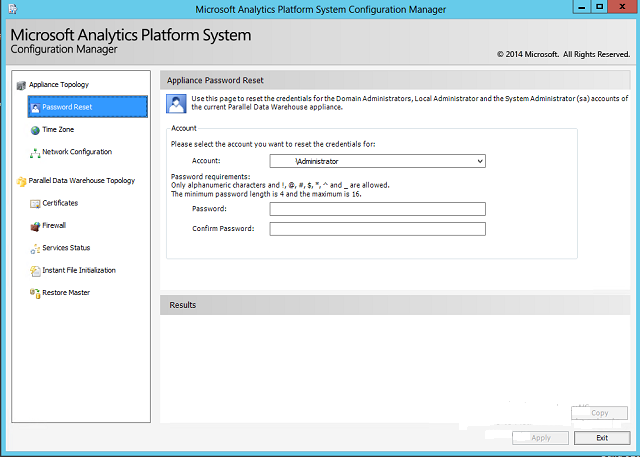640x457 pixels.
Task: Click the Certificates icon
Action: click(35, 204)
